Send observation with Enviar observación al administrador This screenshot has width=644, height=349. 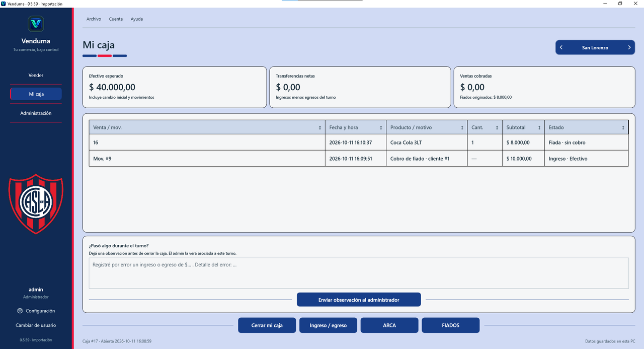pos(359,300)
